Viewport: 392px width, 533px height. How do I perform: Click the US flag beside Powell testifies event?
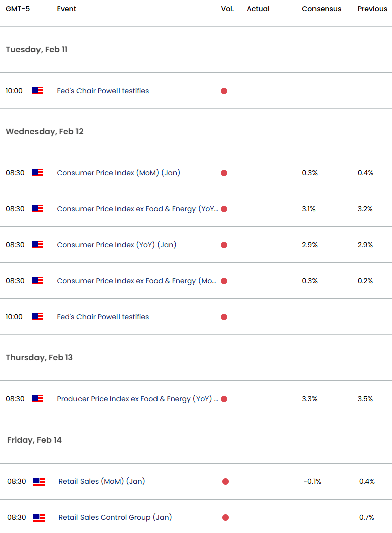[37, 91]
